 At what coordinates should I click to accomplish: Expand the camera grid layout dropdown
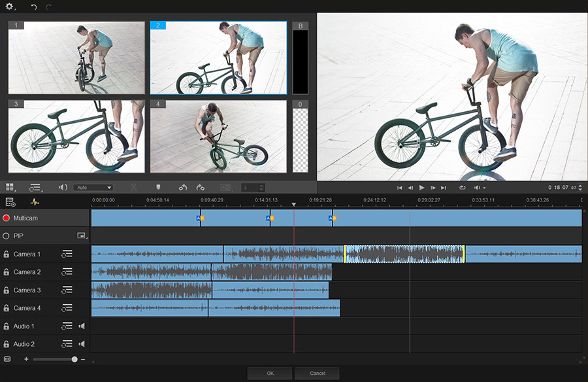click(x=10, y=188)
